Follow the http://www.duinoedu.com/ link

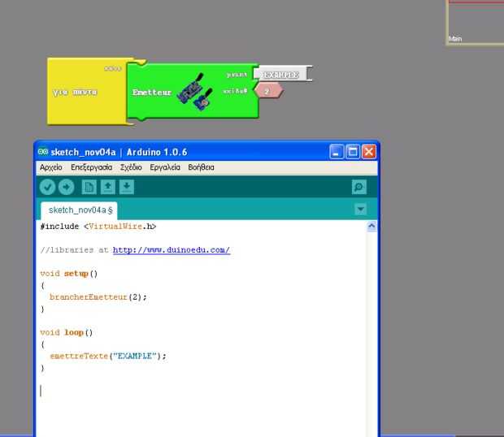(172, 250)
